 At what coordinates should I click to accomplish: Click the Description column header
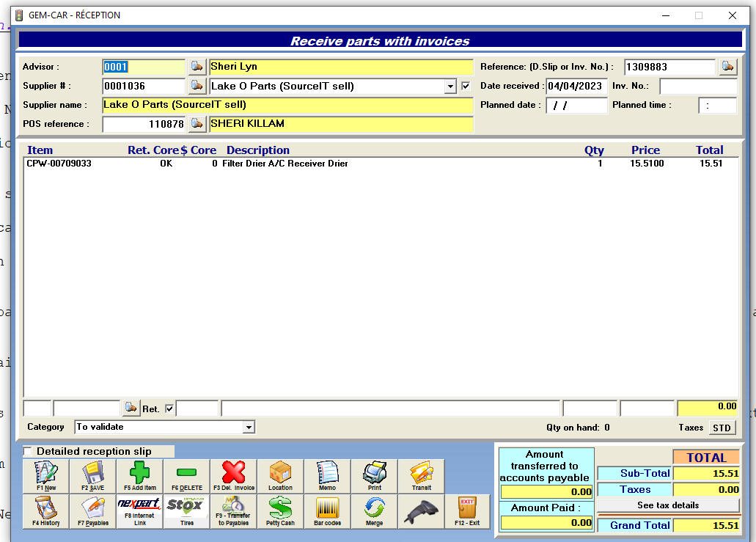[x=258, y=150]
